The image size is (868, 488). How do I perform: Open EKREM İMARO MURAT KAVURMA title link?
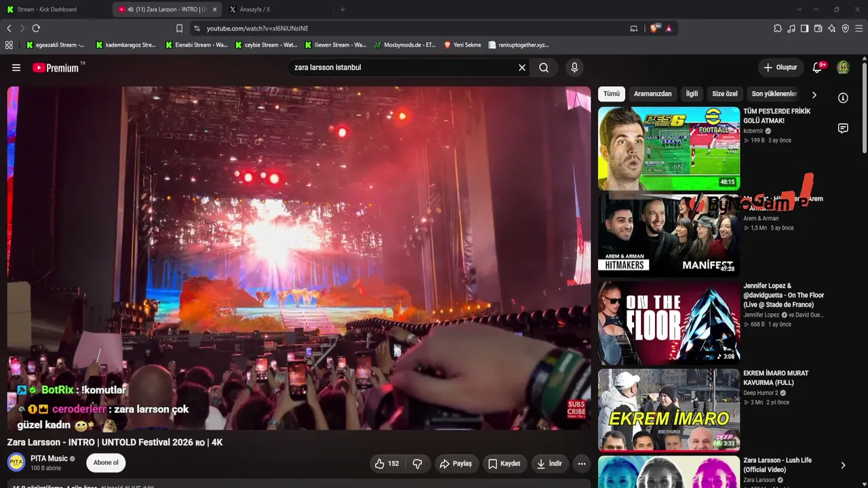[776, 378]
